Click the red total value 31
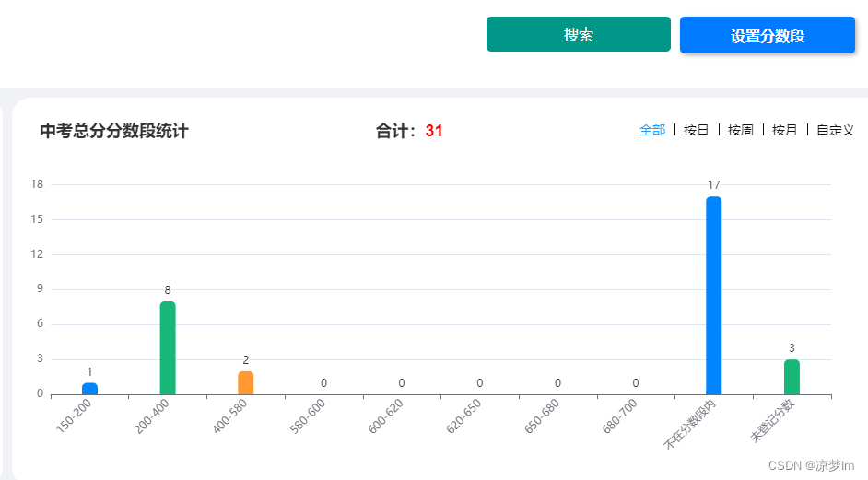This screenshot has width=868, height=480. click(434, 131)
